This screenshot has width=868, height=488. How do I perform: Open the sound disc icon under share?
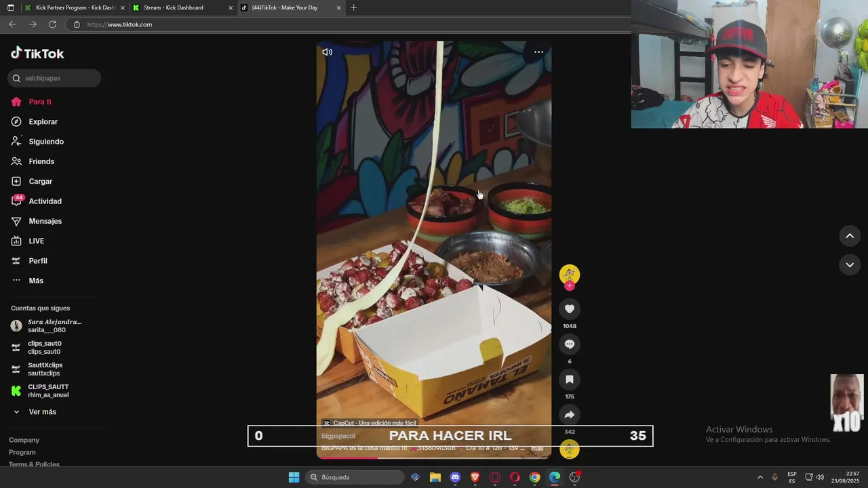coord(570,449)
